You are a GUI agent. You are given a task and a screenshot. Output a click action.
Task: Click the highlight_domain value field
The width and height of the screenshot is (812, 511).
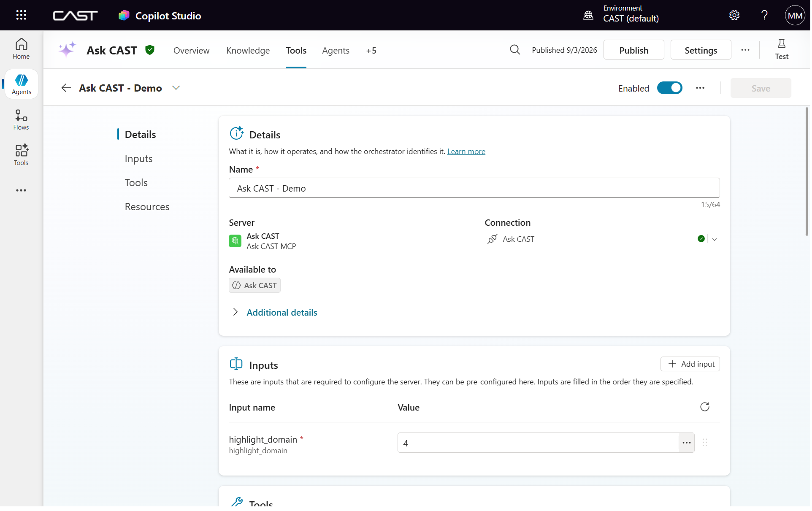point(538,443)
